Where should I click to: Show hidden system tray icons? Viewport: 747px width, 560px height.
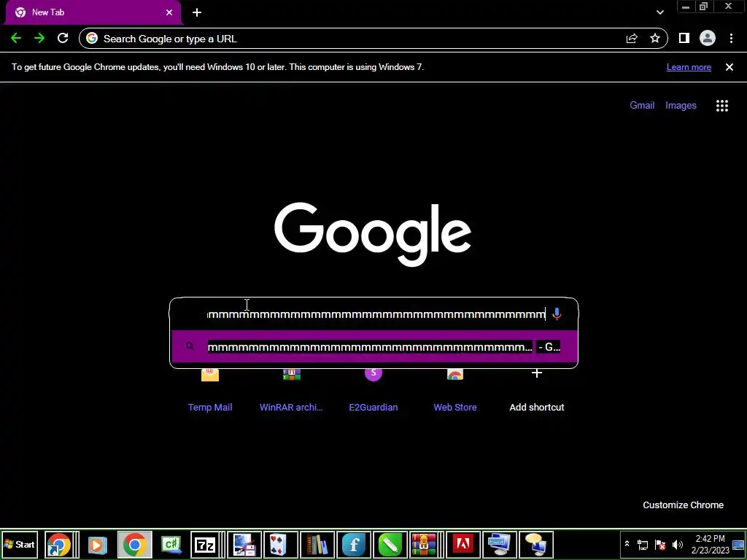pyautogui.click(x=627, y=544)
